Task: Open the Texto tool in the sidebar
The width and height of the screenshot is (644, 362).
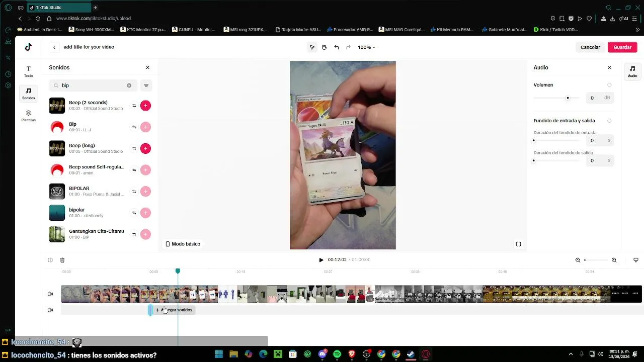Action: (x=28, y=71)
